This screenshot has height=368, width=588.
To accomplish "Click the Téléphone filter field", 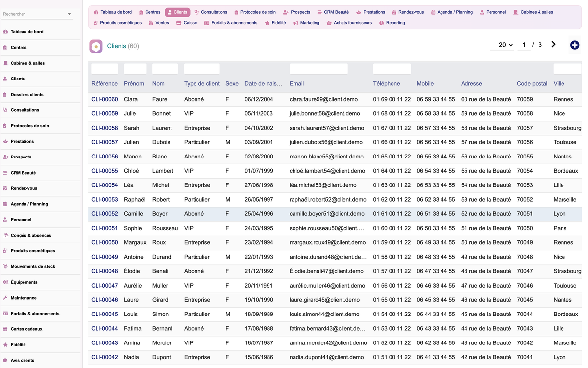I will (x=392, y=69).
